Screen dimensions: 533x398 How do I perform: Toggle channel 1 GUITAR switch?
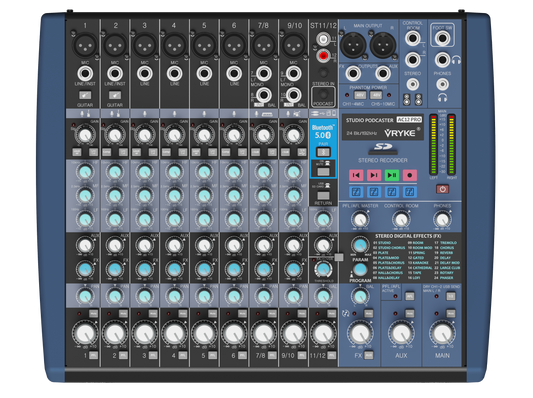[x=85, y=95]
